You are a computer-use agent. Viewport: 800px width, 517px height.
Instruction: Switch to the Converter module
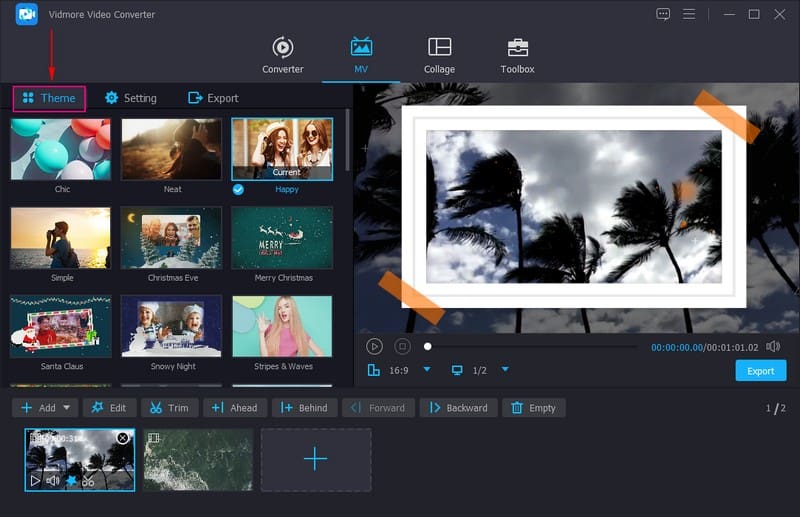(x=282, y=55)
